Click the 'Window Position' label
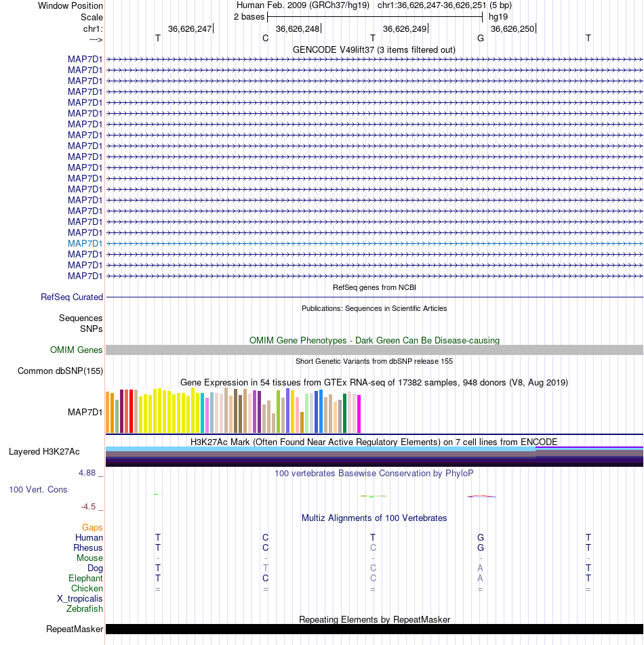 71,5
